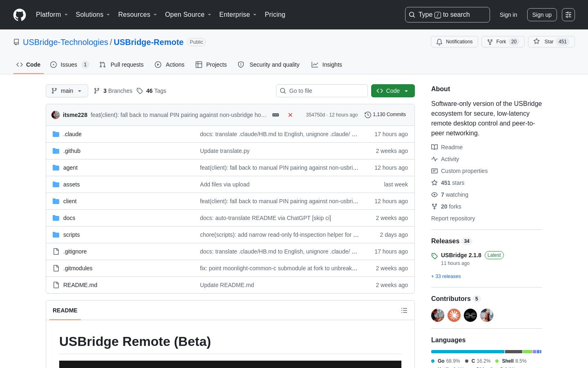The width and height of the screenshot is (588, 368).
Task: Click the Go segment of the languages bar
Action: pyautogui.click(x=468, y=352)
